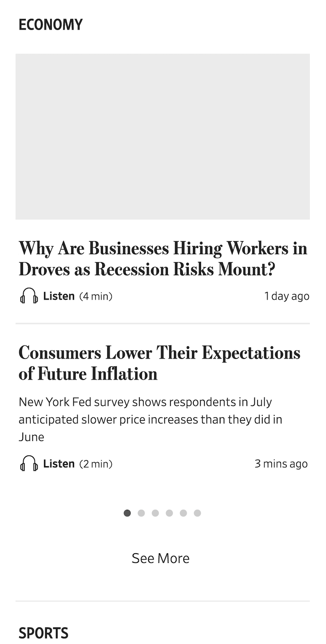Image resolution: width=326 pixels, height=644 pixels.
Task: Play audio via headphones icon for Businesses Hiring article
Action: pyautogui.click(x=29, y=296)
